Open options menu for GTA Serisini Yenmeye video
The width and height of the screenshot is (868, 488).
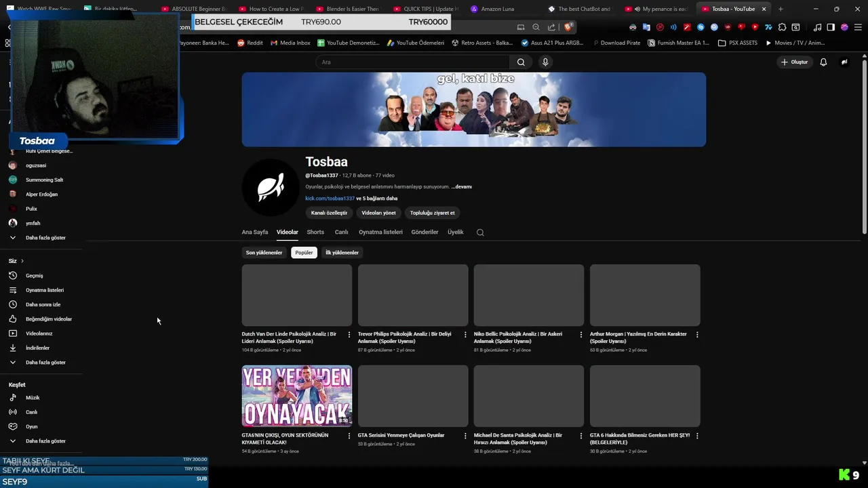point(465,436)
